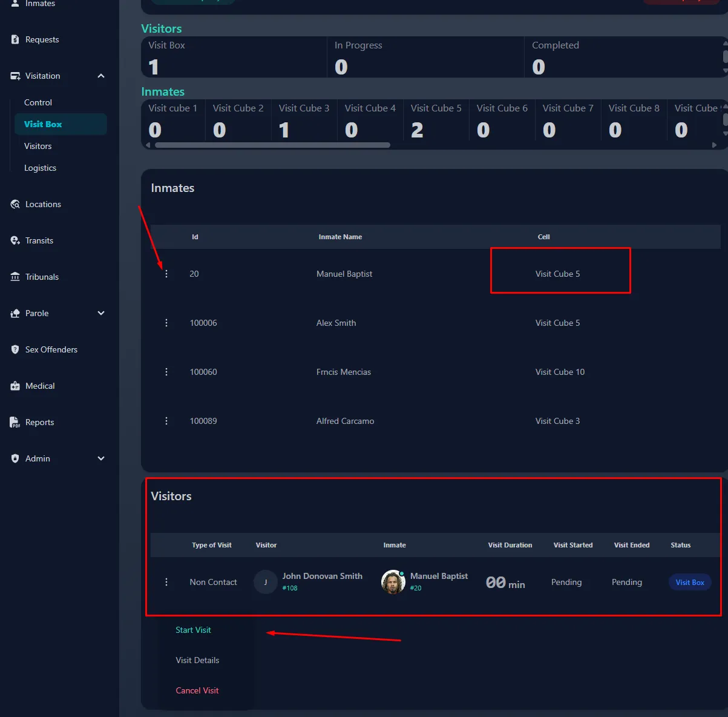The height and width of the screenshot is (717, 728).
Task: Open the Medical section
Action: click(x=38, y=386)
